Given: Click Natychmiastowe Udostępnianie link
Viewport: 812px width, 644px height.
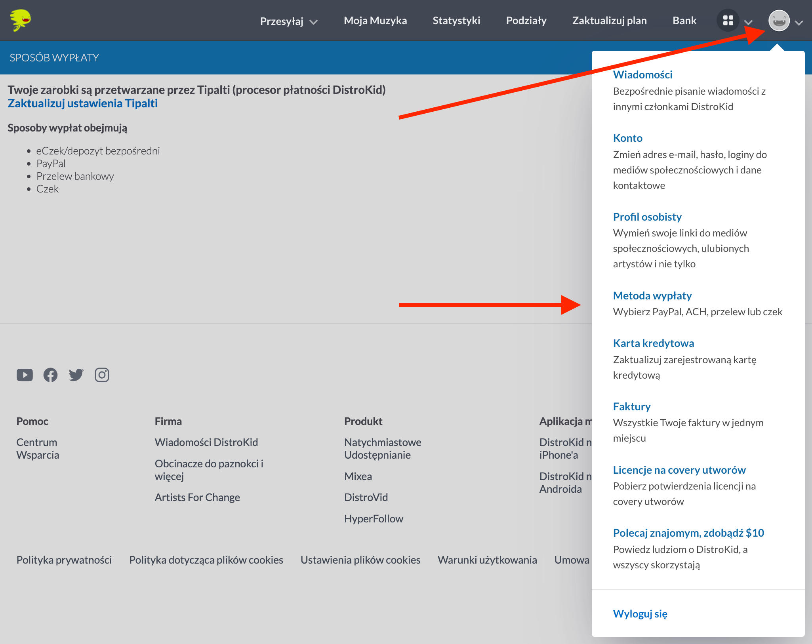Looking at the screenshot, I should 383,448.
